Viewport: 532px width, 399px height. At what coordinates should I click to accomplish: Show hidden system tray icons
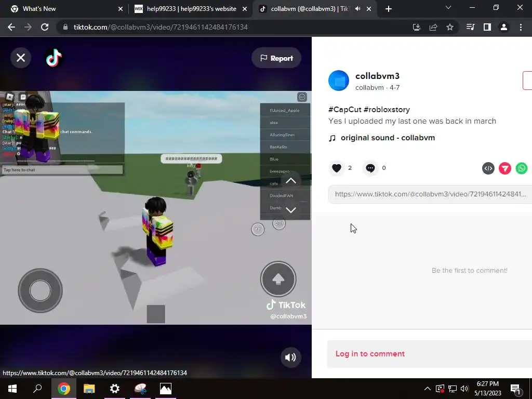(428, 389)
